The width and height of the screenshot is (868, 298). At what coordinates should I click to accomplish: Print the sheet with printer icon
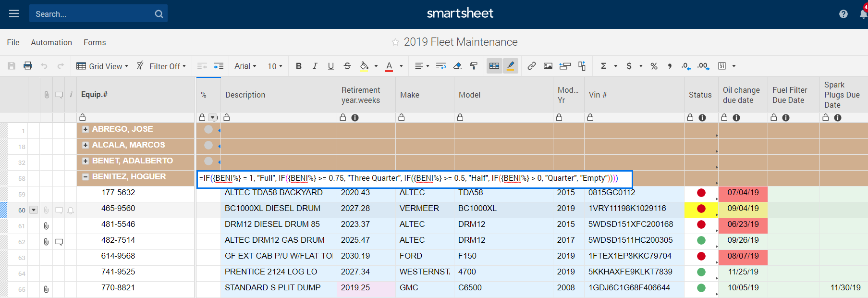(x=28, y=66)
